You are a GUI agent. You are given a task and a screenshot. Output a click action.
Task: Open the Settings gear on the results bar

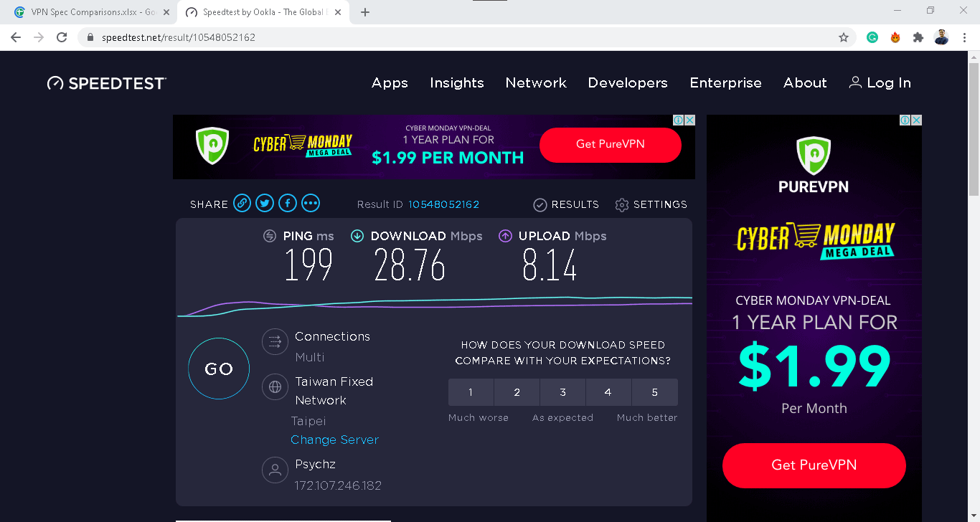click(621, 204)
